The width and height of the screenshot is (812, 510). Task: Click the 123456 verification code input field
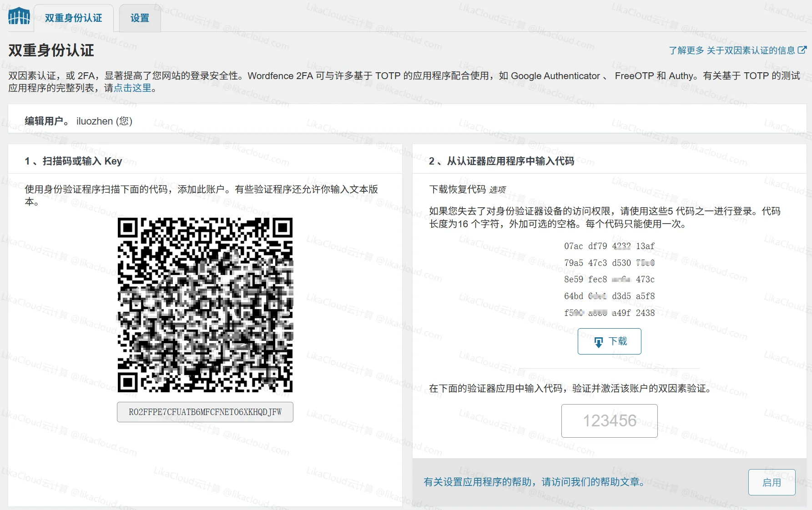(609, 420)
